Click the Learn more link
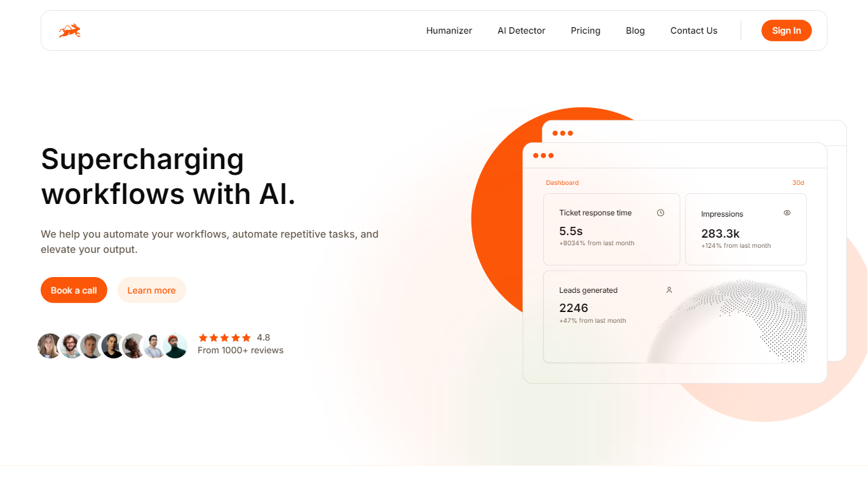The width and height of the screenshot is (868, 488). coord(151,290)
